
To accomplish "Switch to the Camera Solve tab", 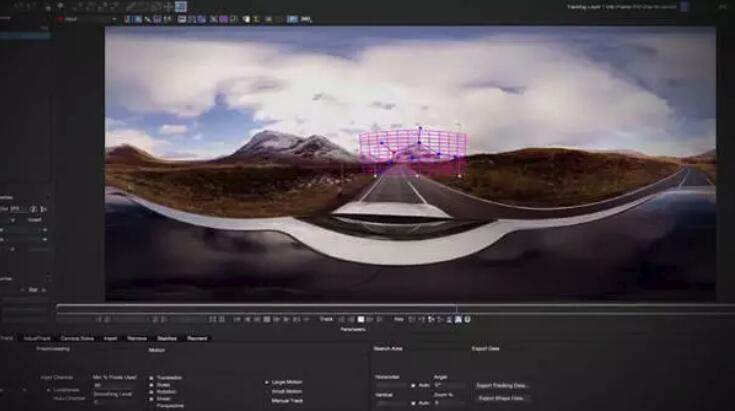I will coord(77,338).
